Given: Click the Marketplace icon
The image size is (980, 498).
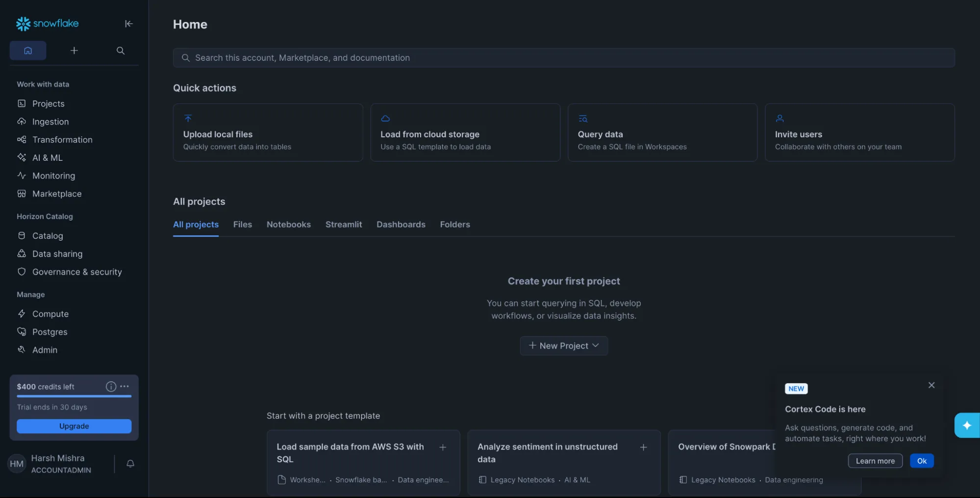Looking at the screenshot, I should [x=22, y=194].
